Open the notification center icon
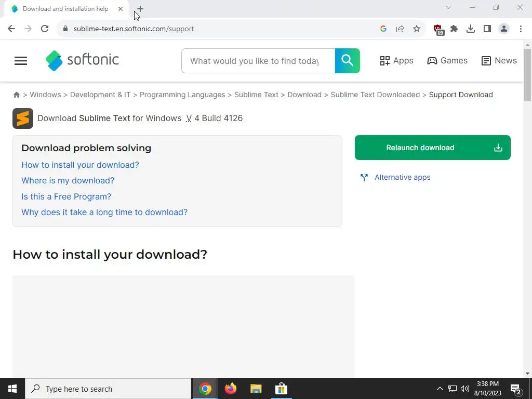The width and height of the screenshot is (532, 399). pos(516,389)
